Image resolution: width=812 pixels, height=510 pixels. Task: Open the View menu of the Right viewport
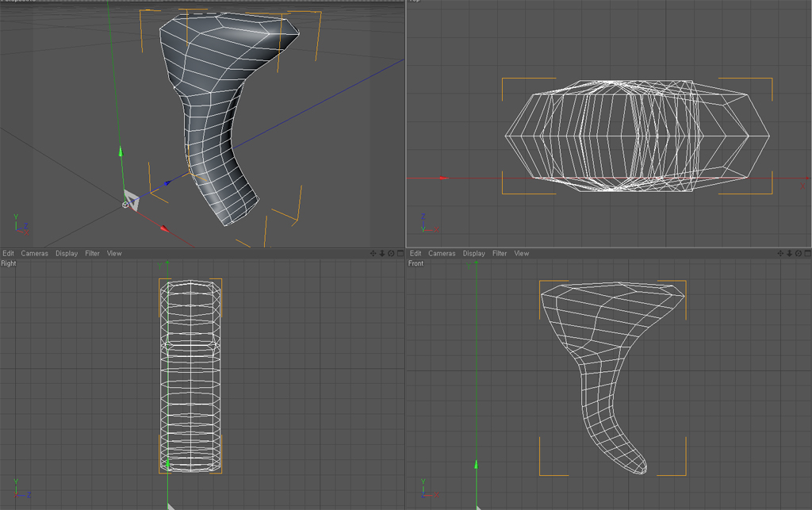[114, 253]
